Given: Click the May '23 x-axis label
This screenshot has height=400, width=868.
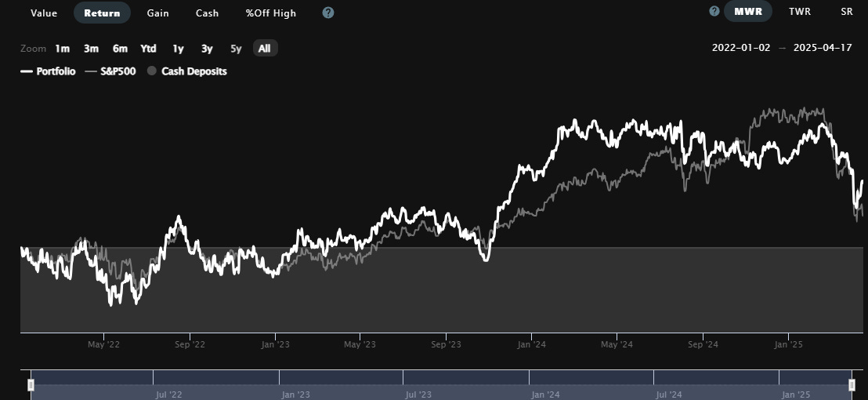Looking at the screenshot, I should [x=360, y=344].
